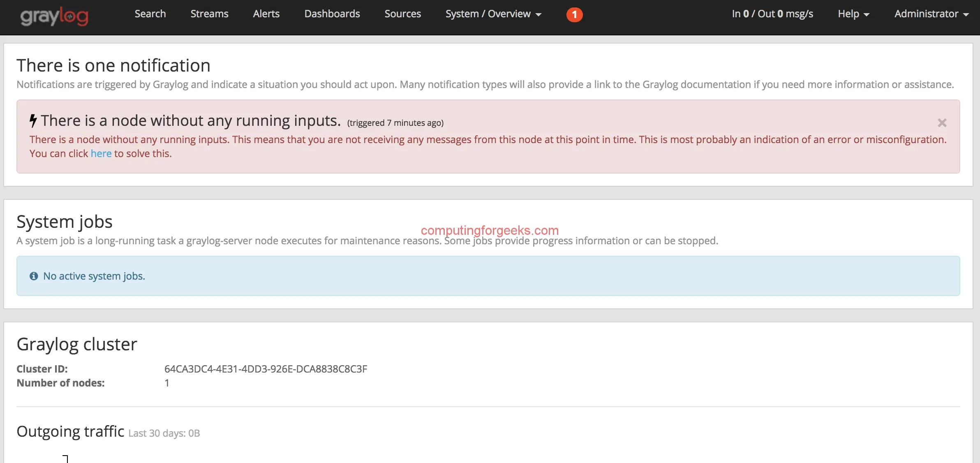Click the 'Outgoing traffic' heading

point(70,431)
